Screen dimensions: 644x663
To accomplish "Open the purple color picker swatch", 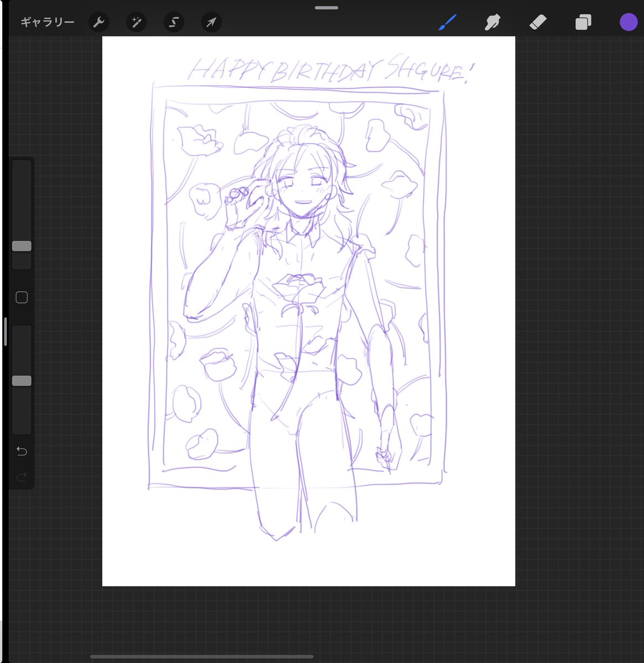I will point(629,22).
